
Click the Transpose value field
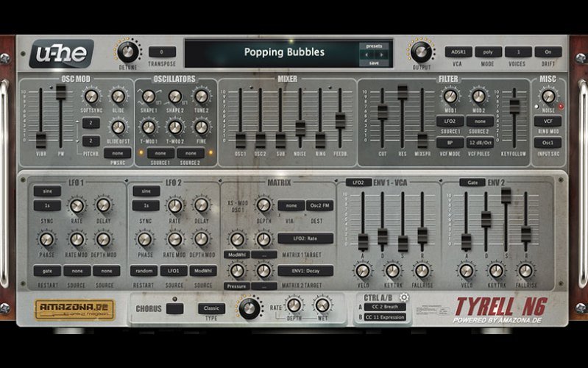(162, 52)
